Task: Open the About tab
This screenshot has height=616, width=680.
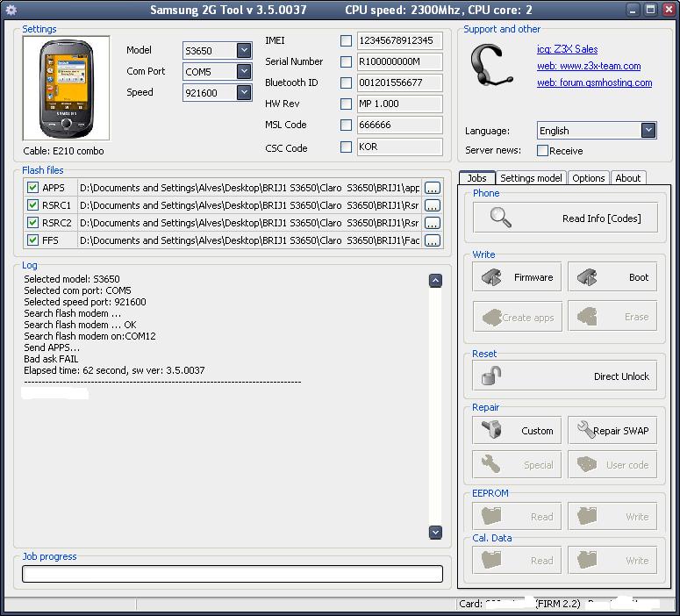Action: click(627, 178)
